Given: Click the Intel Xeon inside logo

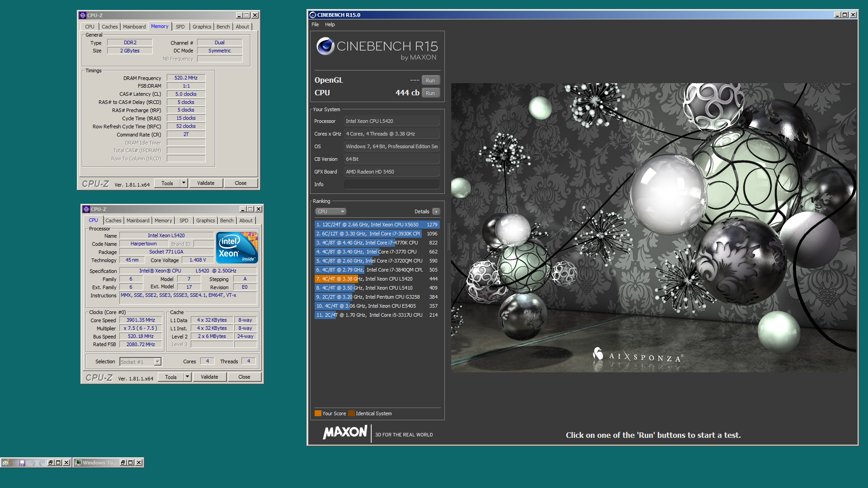Looking at the screenshot, I should click(237, 247).
